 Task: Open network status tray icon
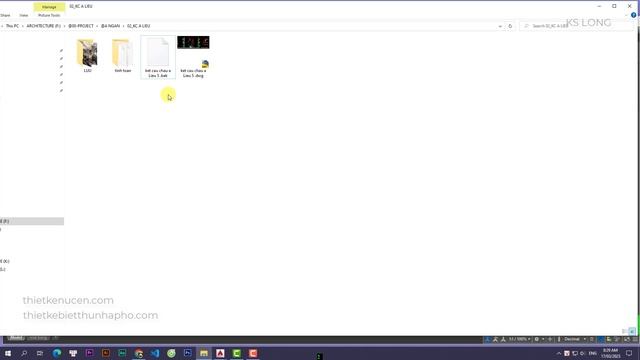(575, 353)
